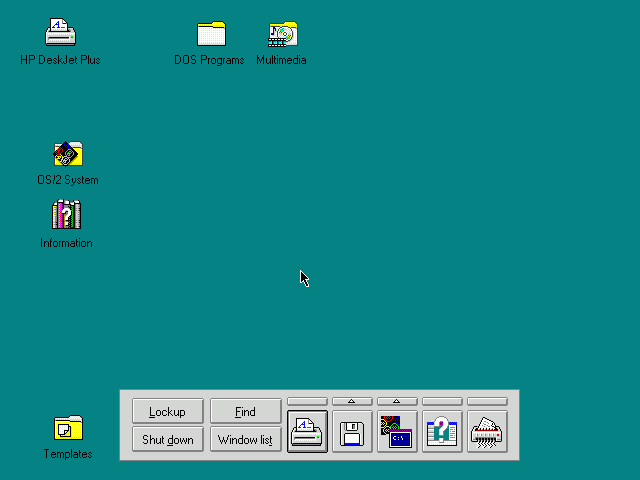Image resolution: width=640 pixels, height=480 pixels.
Task: Launch the OS/2 command prompt window icon
Action: tap(397, 431)
